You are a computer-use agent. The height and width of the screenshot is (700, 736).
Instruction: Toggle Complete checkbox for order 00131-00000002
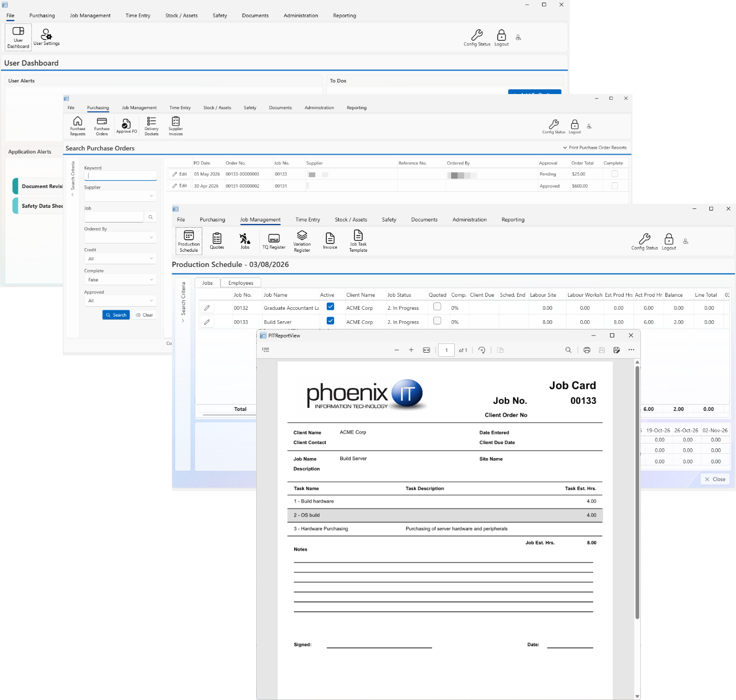[615, 185]
